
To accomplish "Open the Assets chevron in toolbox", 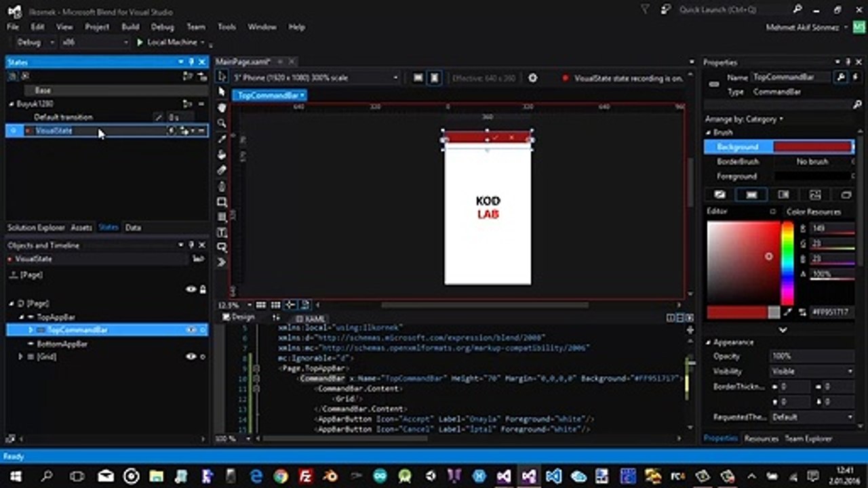I will click(222, 262).
